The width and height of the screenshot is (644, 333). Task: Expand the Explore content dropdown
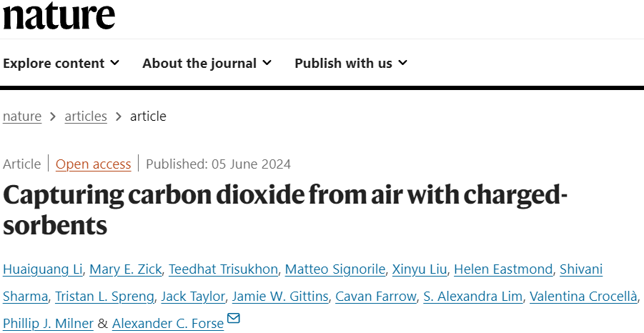[61, 63]
